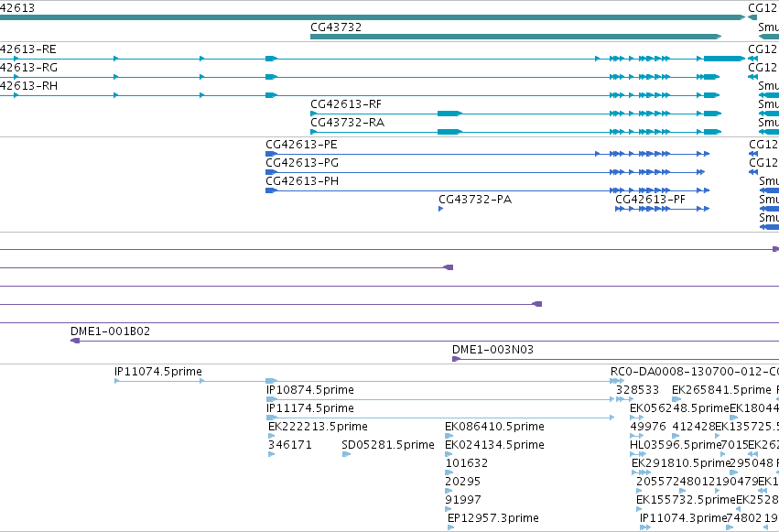Open the 42613-RE transcript label
Screen dimensions: 779x532
28,49
